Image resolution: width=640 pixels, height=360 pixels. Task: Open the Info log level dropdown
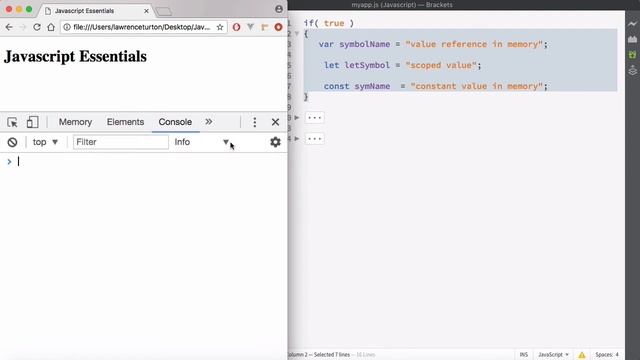(201, 142)
